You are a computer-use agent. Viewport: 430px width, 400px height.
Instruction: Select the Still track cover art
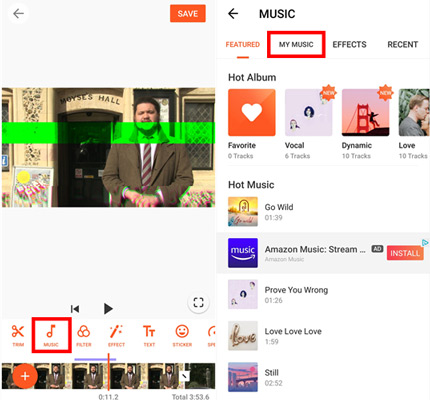click(x=243, y=377)
